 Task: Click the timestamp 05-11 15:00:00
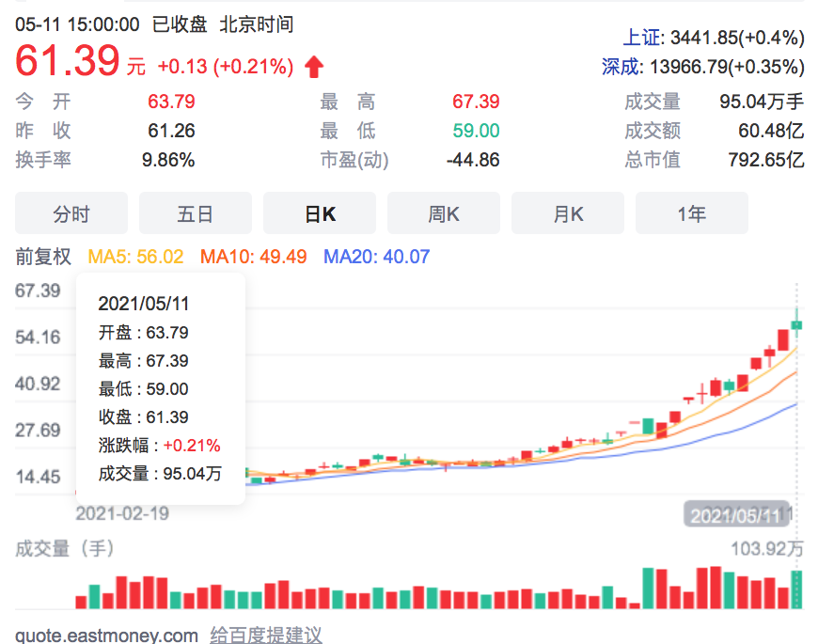[x=77, y=24]
